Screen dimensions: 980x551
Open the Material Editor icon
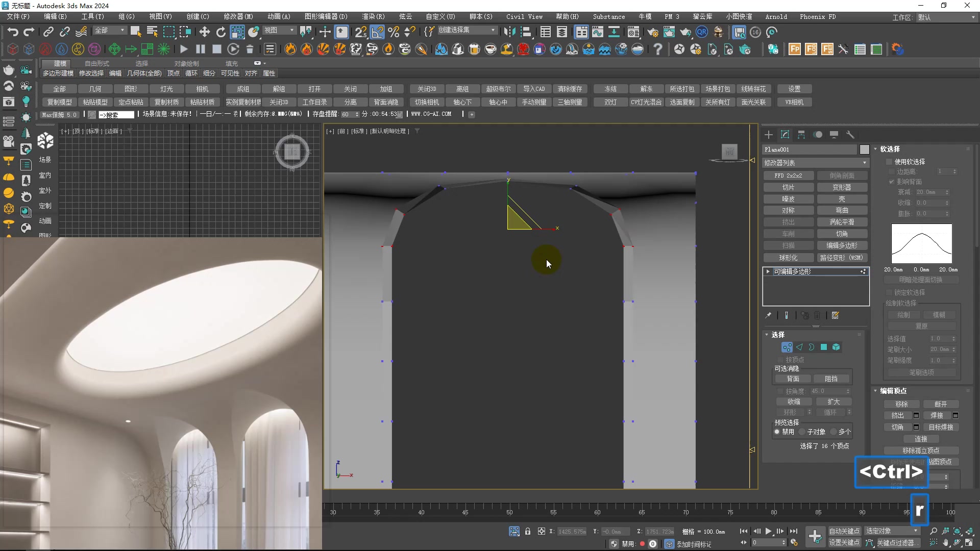pyautogui.click(x=633, y=32)
